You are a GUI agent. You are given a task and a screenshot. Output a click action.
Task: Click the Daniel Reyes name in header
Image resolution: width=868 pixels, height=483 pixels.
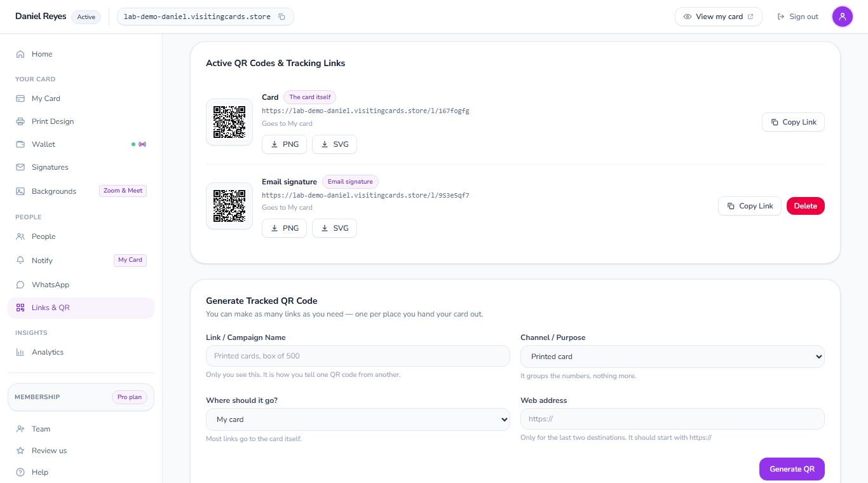click(41, 17)
